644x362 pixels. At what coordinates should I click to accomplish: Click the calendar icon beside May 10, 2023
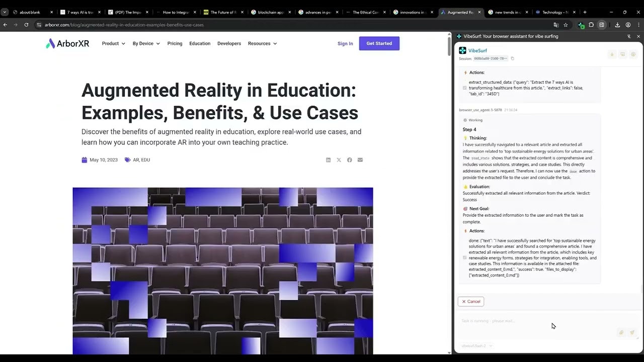point(84,160)
